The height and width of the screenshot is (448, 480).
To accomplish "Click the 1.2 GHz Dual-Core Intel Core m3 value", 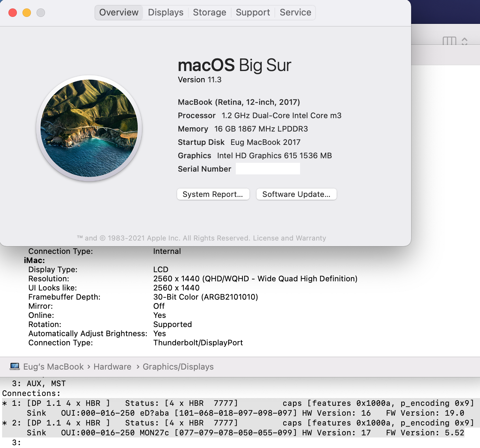I will coord(281,116).
